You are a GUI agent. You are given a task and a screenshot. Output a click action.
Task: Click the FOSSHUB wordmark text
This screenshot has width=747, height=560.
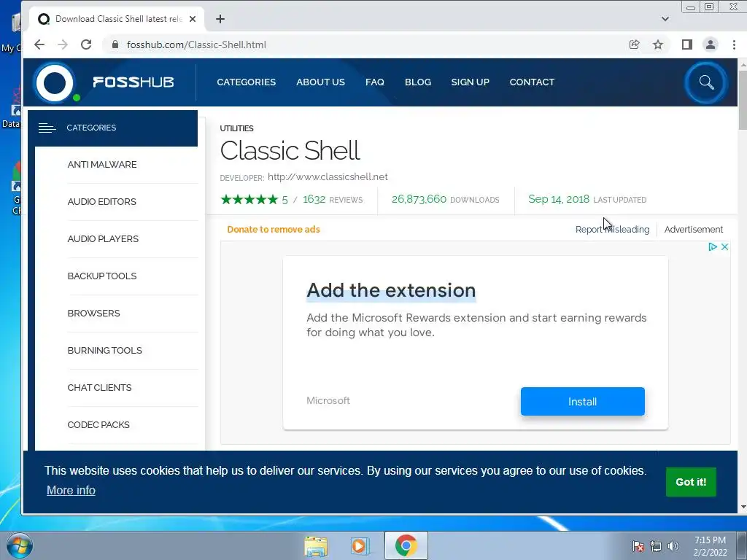[133, 82]
